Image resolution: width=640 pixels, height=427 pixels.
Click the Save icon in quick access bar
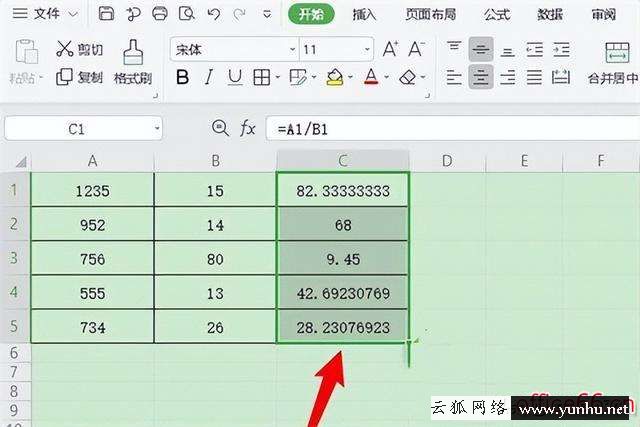[x=106, y=14]
